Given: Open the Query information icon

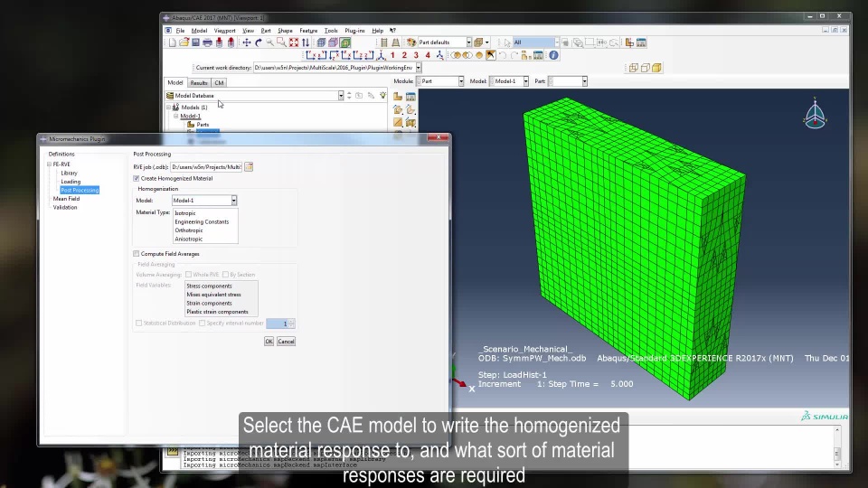Looking at the screenshot, I should (x=553, y=55).
